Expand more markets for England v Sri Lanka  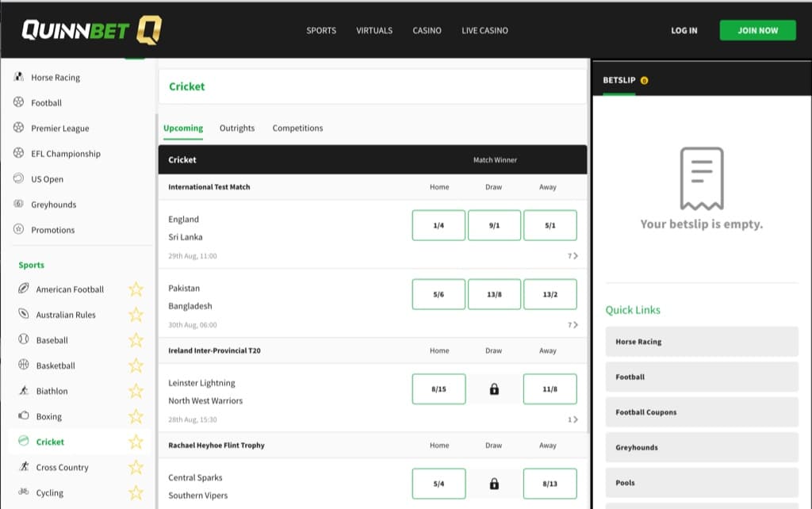point(573,256)
